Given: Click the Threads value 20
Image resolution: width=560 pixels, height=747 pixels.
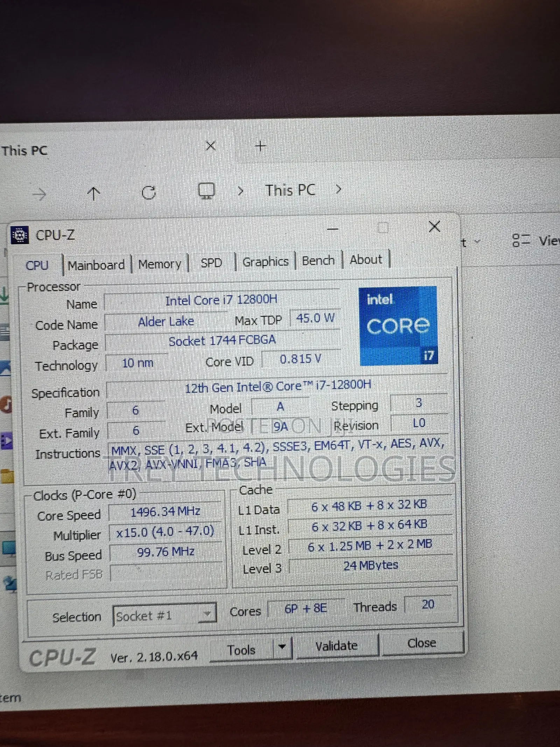Looking at the screenshot, I should point(428,605).
